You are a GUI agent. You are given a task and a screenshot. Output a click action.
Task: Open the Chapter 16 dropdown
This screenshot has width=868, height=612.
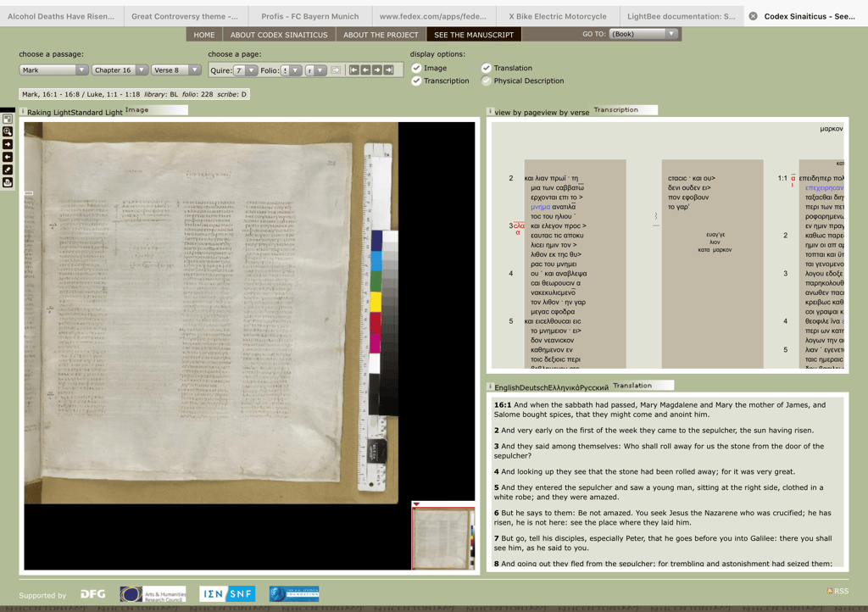(x=120, y=70)
